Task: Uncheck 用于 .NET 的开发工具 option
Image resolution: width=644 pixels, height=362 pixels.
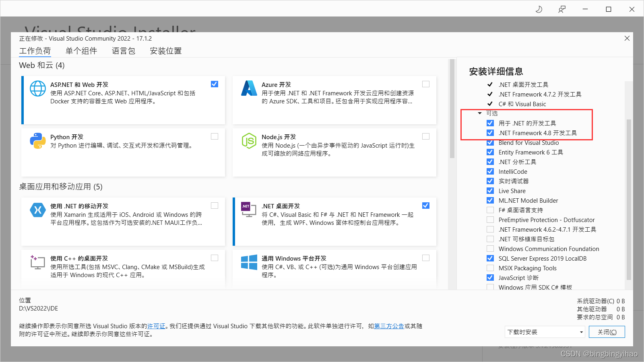Action: (x=490, y=123)
